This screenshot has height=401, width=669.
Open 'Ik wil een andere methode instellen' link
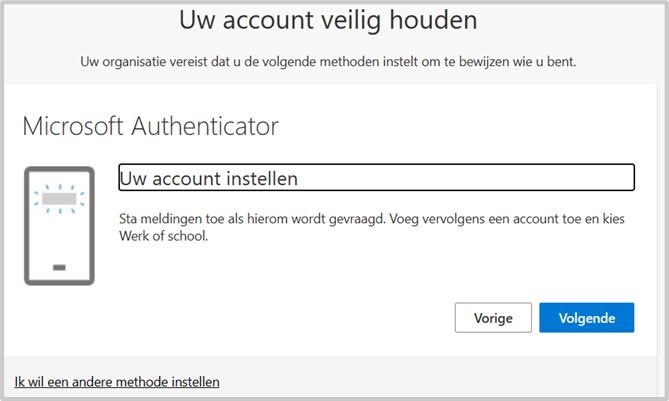click(x=117, y=382)
